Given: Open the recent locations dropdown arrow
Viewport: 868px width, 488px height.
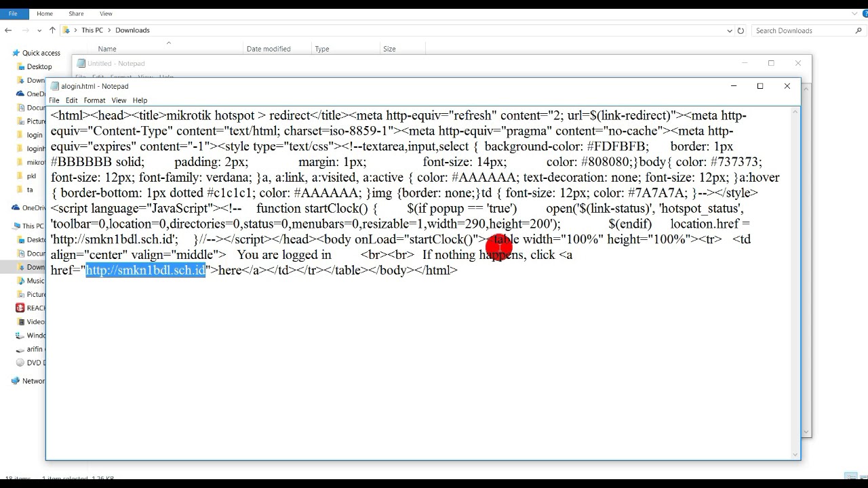Looking at the screenshot, I should tap(40, 30).
